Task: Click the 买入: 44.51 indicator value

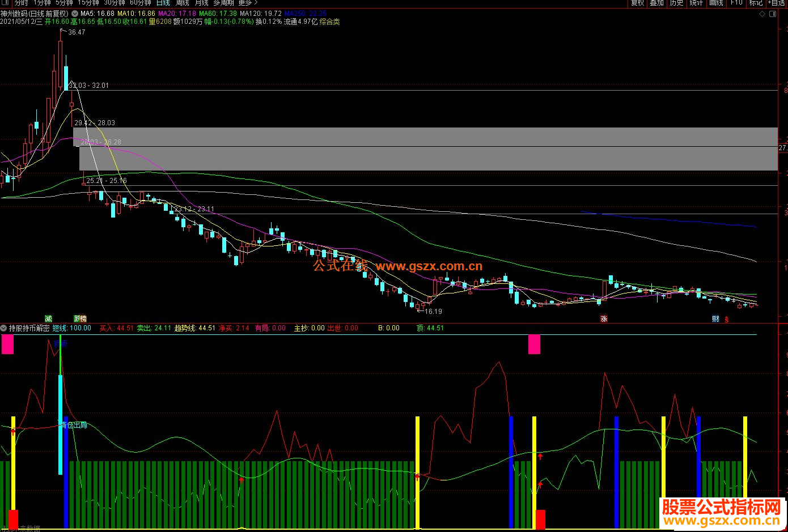Action: pos(117,328)
